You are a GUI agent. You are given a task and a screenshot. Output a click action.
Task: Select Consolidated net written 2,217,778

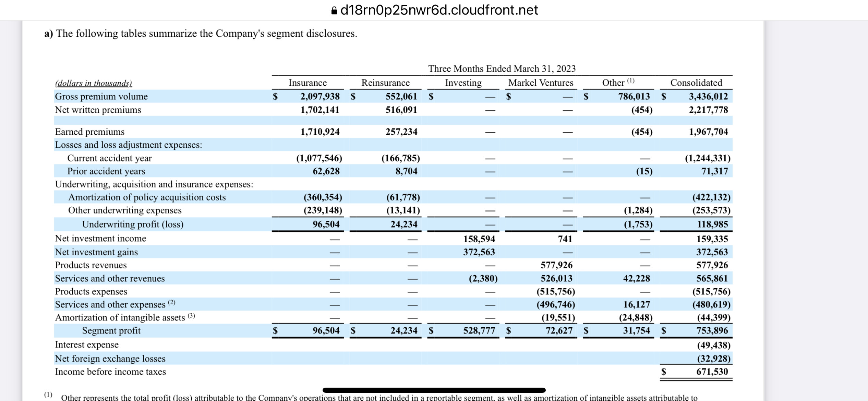click(708, 110)
